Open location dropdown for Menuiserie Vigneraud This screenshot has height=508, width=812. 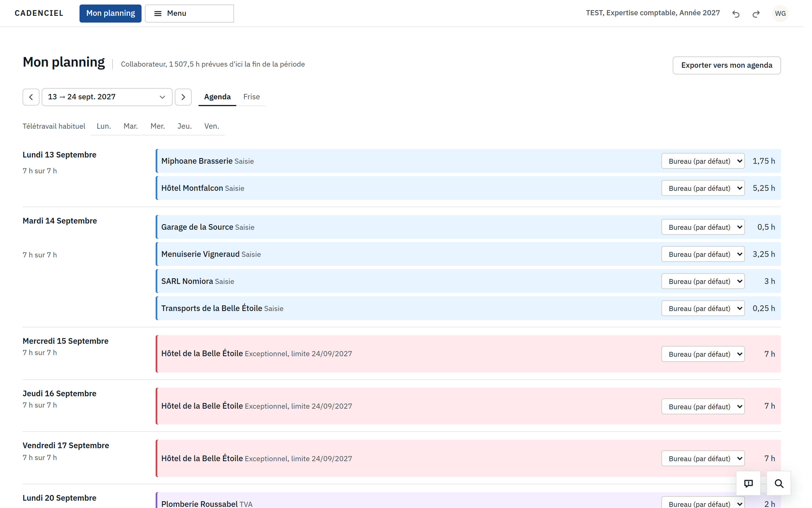[703, 254]
